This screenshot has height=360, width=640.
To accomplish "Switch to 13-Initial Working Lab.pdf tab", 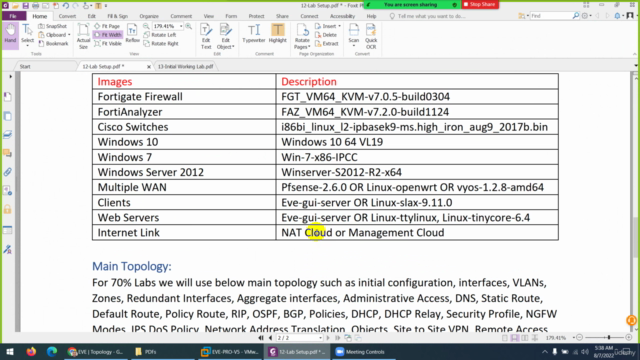I will 185,66.
